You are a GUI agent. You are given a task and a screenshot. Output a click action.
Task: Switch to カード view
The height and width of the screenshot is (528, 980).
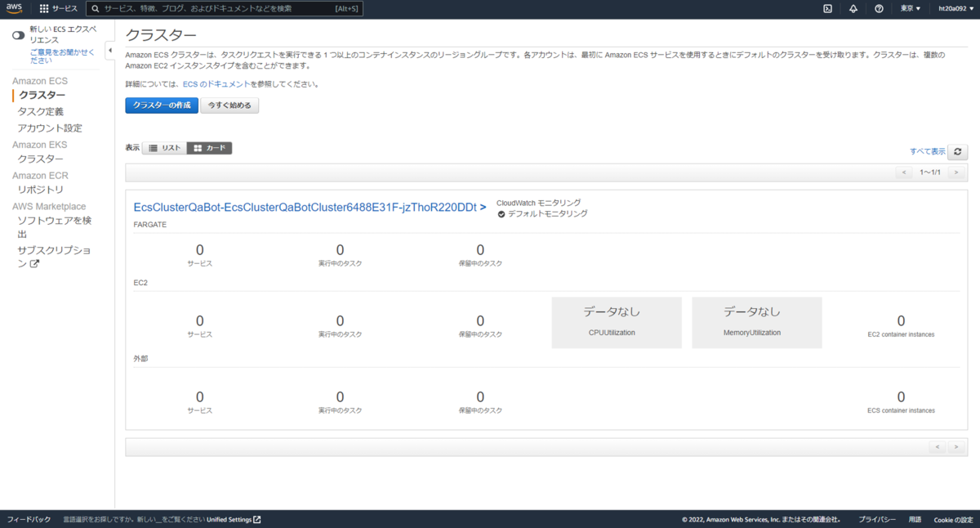point(210,148)
